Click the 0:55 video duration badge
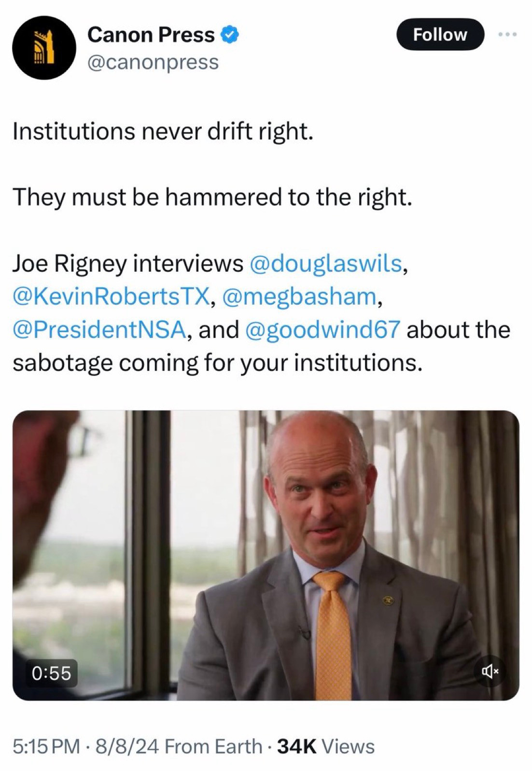Screen dimensions: 532x771 (x=51, y=673)
